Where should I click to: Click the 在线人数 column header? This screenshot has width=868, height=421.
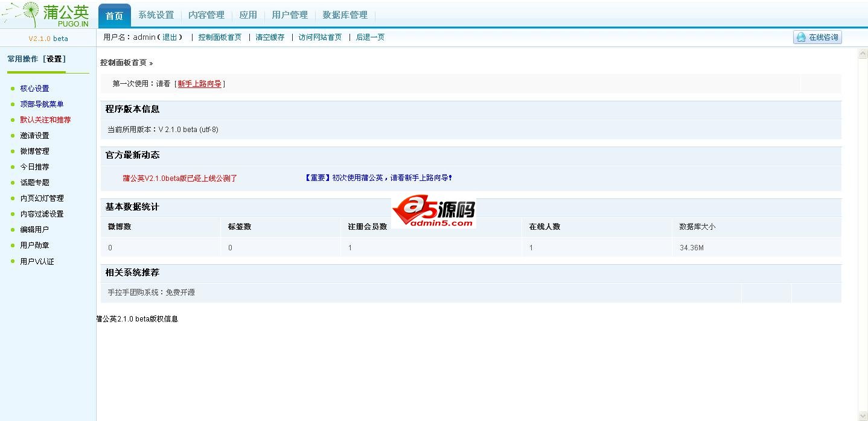click(544, 227)
